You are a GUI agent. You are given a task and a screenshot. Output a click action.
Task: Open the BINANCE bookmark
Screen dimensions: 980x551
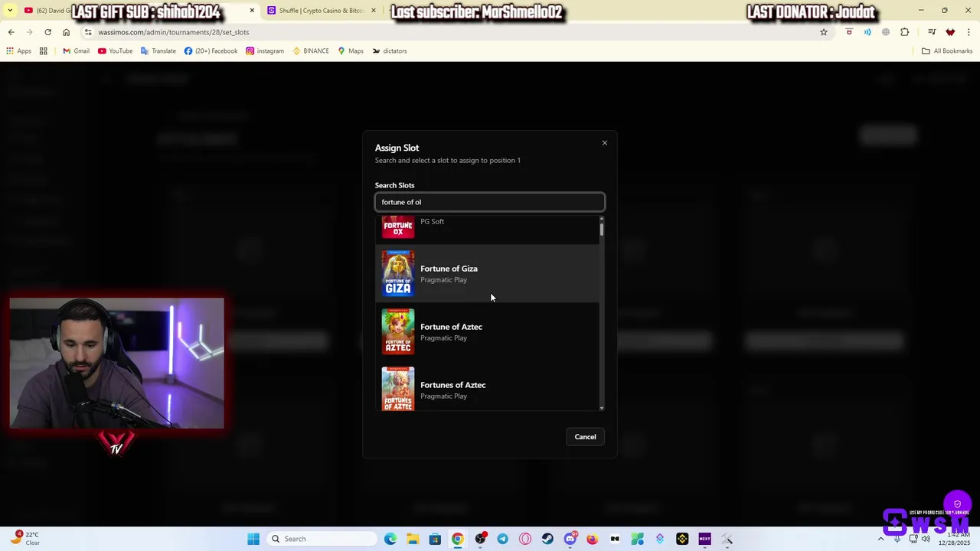[x=311, y=51]
